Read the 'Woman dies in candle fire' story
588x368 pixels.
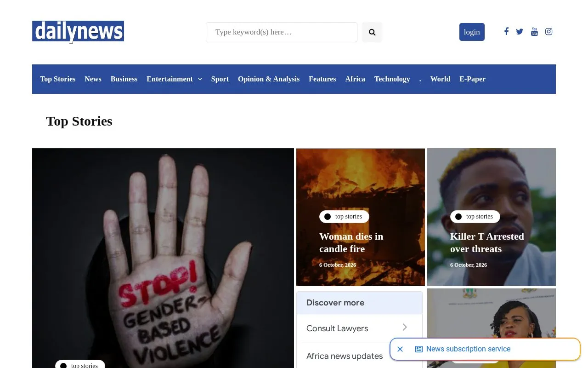pyautogui.click(x=351, y=242)
